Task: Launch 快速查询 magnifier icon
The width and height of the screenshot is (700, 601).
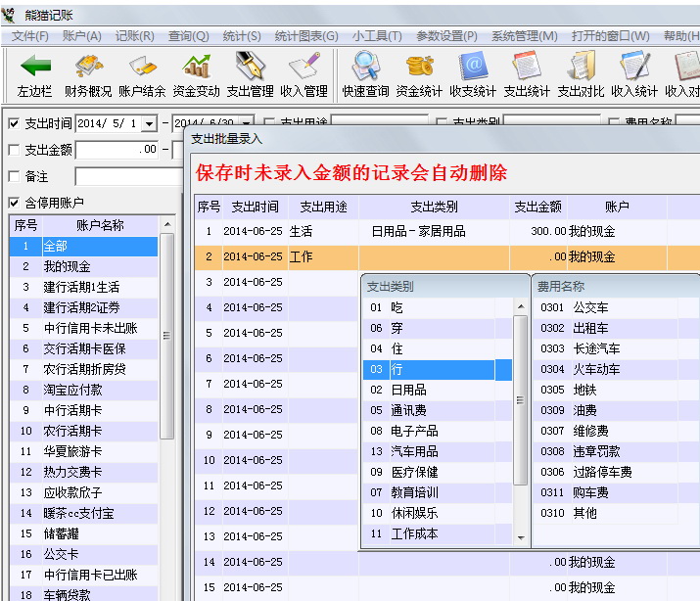Action: pos(366,68)
